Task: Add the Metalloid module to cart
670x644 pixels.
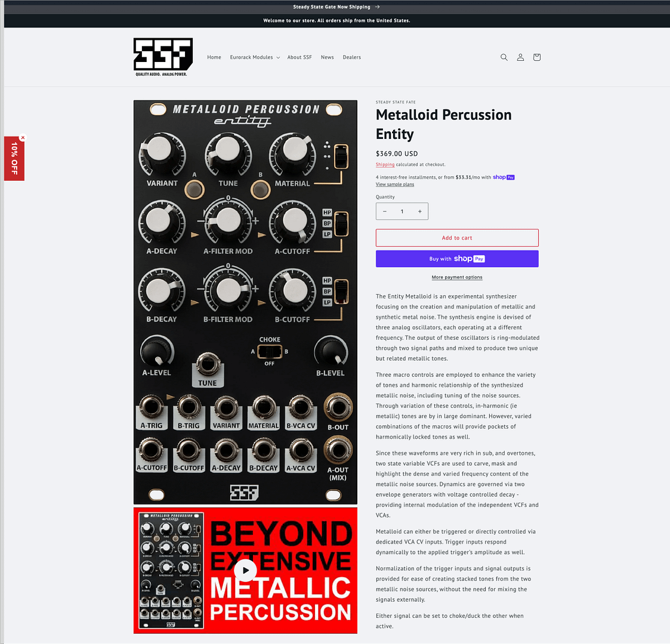Action: tap(457, 238)
